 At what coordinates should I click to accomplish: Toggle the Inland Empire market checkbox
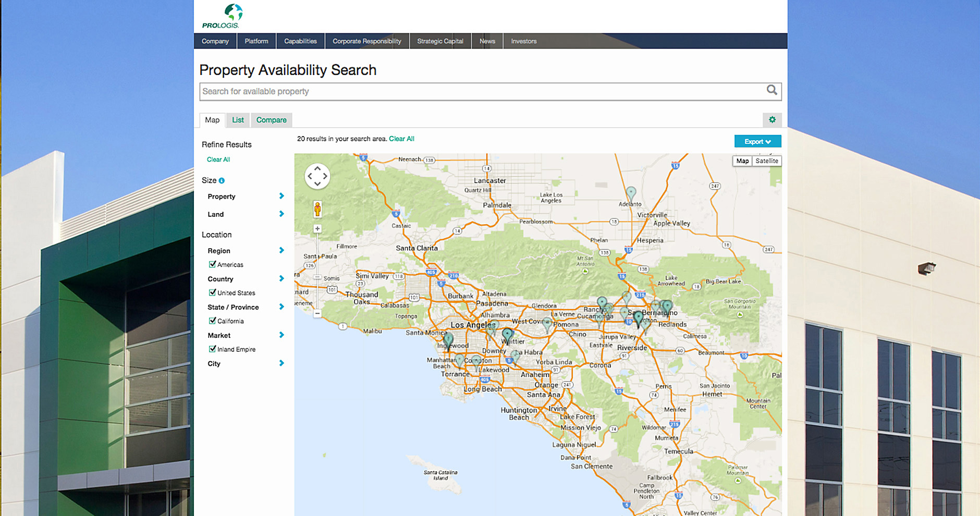(x=212, y=349)
